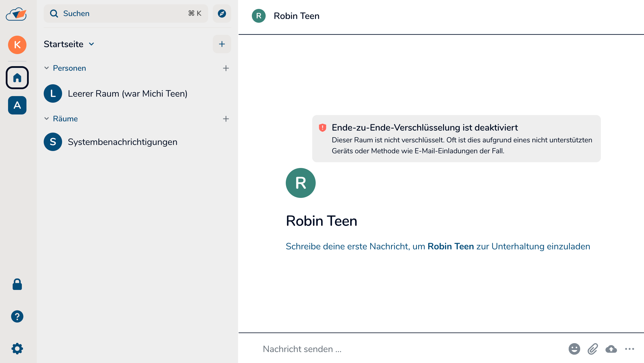Collapse the Räume section
Image resolution: width=644 pixels, height=363 pixels.
point(47,119)
